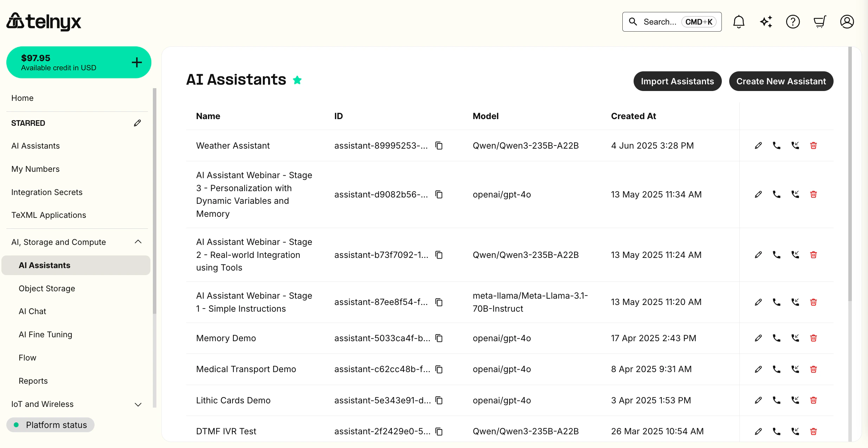Open help via the question mark icon

click(793, 21)
